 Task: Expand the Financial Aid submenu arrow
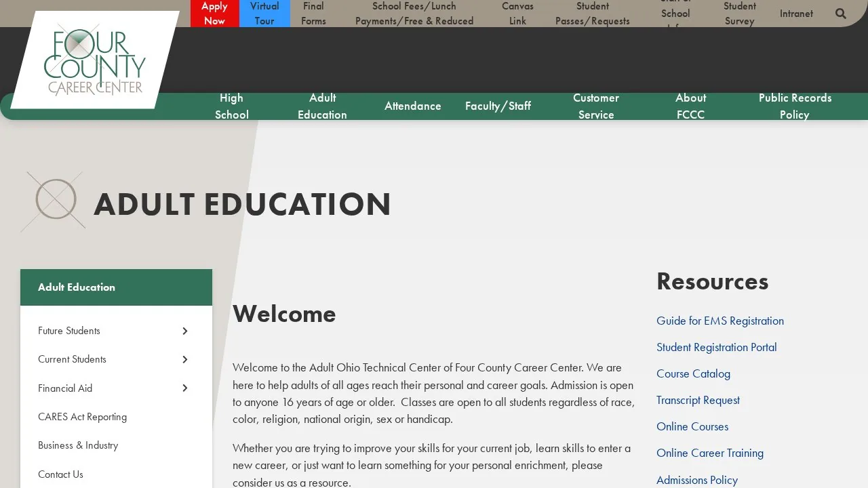[184, 388]
